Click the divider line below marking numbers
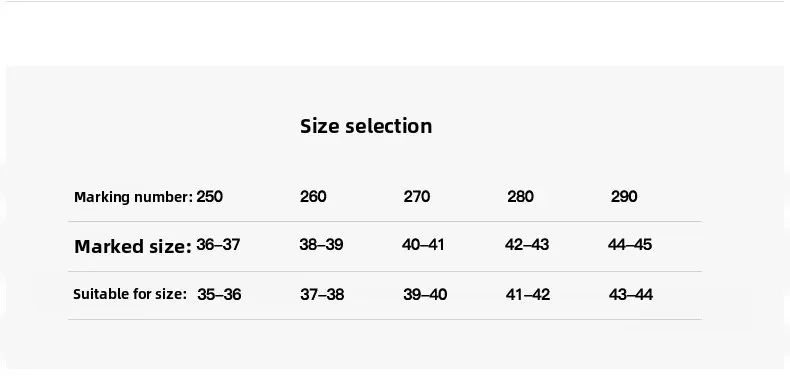790x385 pixels. (x=385, y=221)
